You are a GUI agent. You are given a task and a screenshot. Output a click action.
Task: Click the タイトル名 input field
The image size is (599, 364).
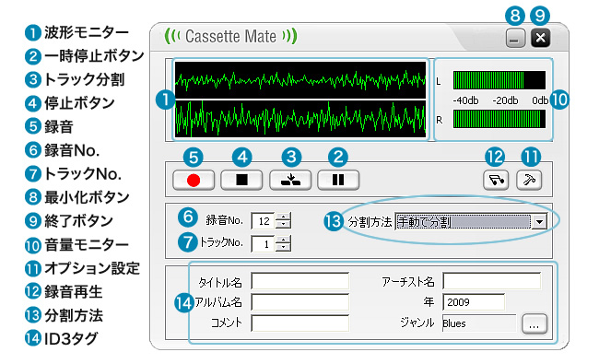(x=299, y=281)
